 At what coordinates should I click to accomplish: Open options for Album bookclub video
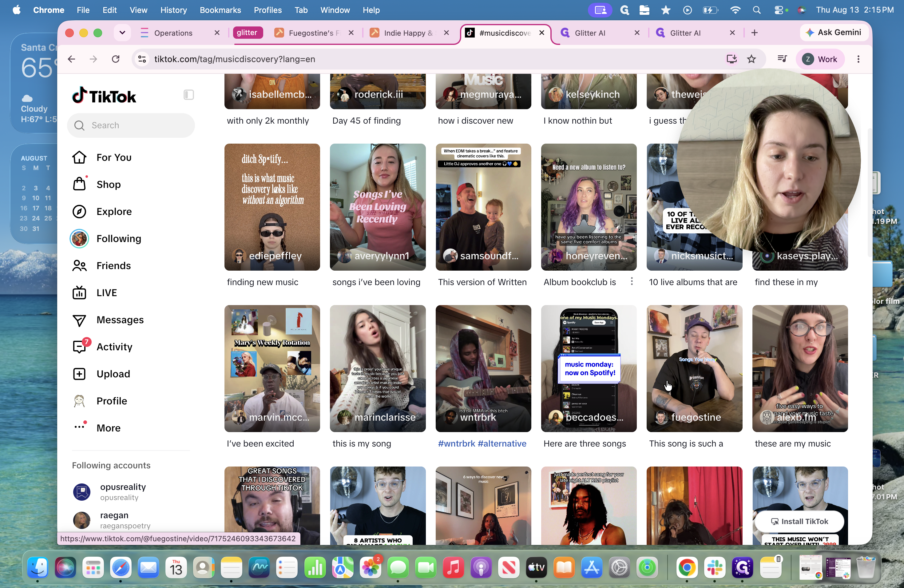[632, 281]
